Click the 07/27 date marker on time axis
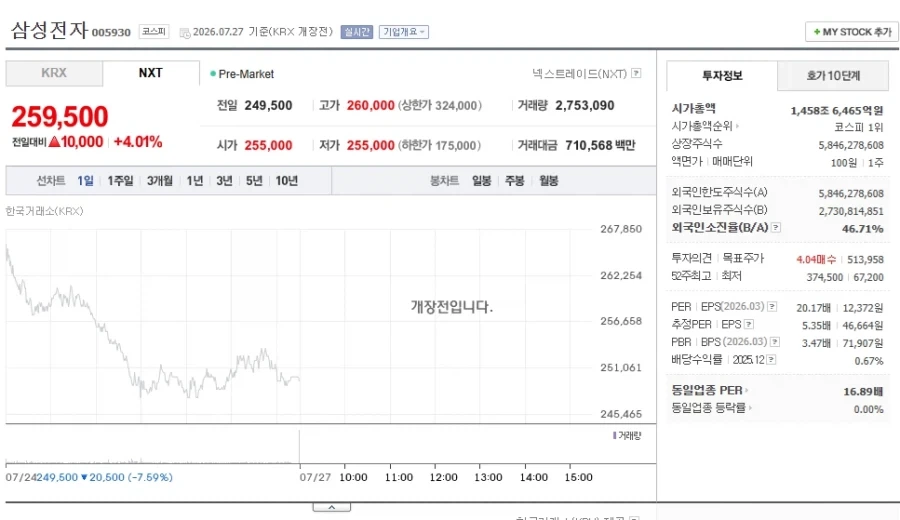 pos(315,477)
